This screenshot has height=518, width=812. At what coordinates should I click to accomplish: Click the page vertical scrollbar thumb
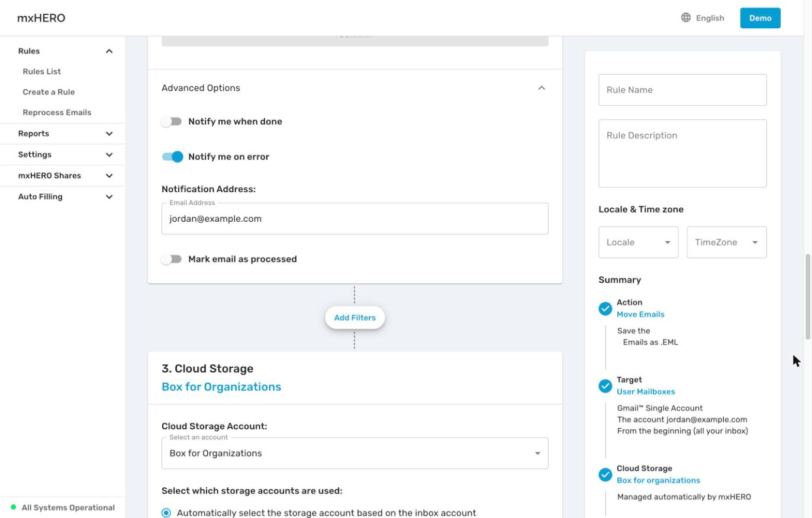807,297
